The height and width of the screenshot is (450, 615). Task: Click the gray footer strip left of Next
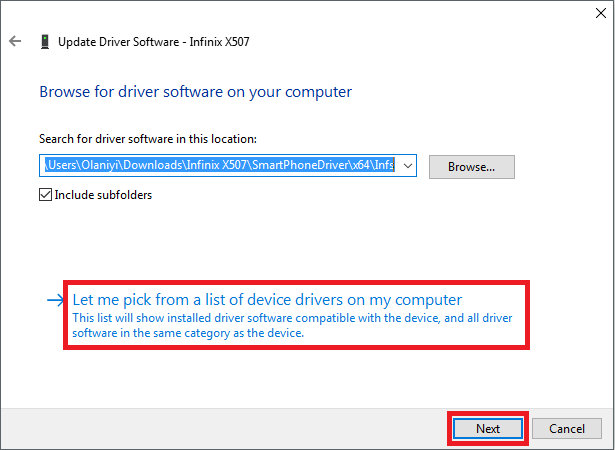click(x=220, y=428)
